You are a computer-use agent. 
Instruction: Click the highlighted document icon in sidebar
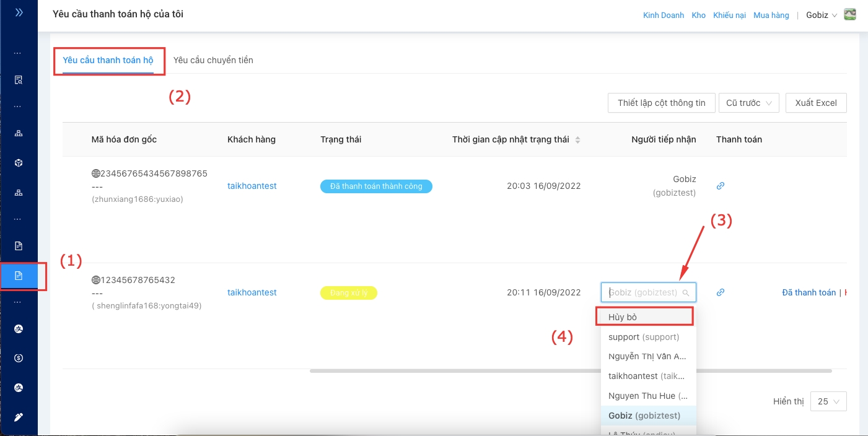pyautogui.click(x=19, y=276)
